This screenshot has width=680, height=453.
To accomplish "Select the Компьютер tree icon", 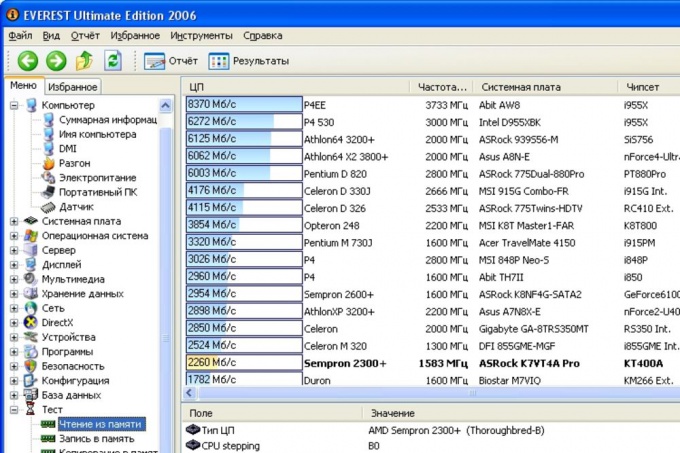I will click(x=31, y=105).
